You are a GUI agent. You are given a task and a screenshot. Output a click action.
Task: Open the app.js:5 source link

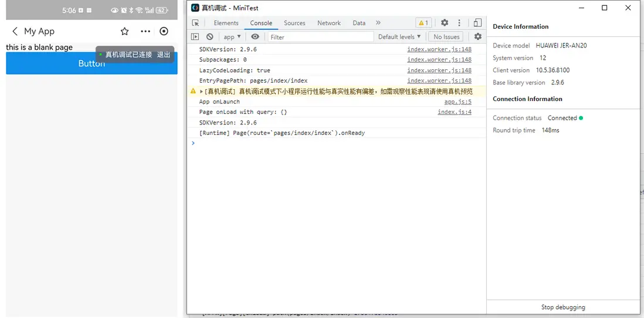coord(457,102)
